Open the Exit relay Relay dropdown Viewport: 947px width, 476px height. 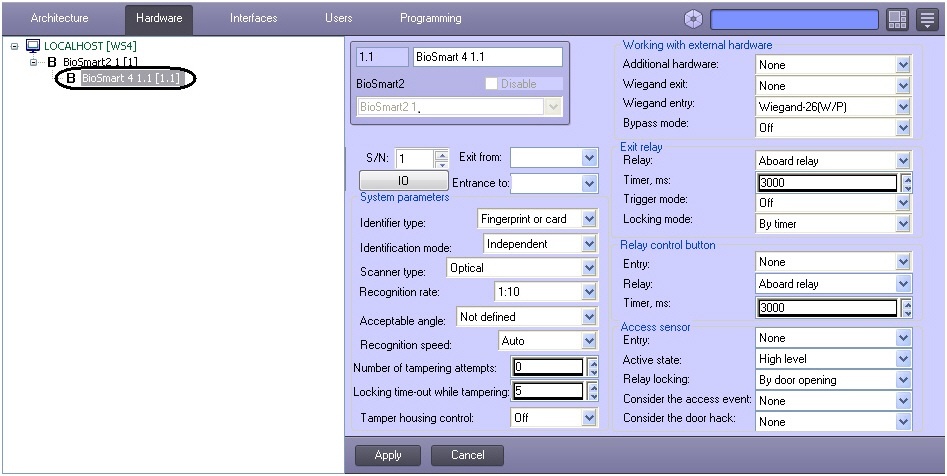click(833, 161)
